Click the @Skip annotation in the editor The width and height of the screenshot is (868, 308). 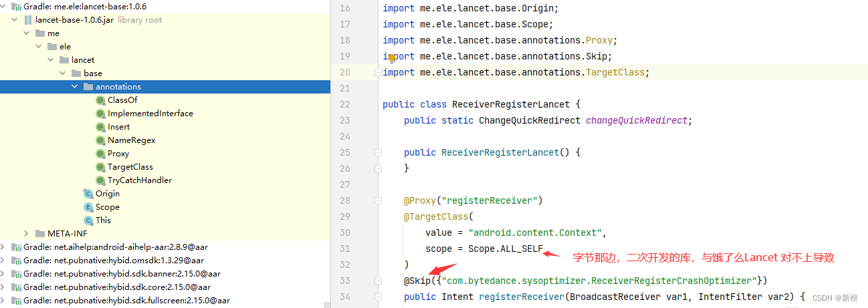[417, 281]
